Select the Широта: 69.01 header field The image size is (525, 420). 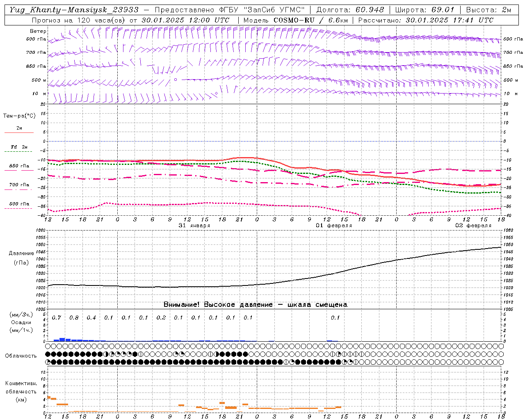tap(425, 10)
